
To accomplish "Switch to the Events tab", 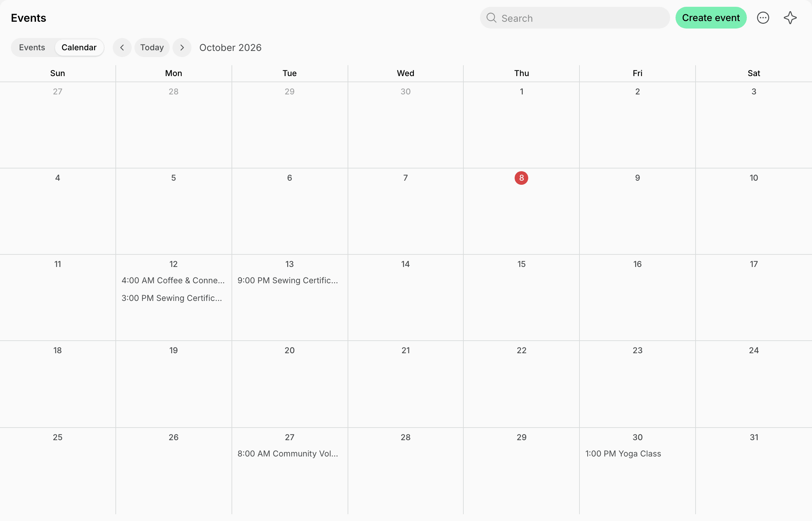I will 32,48.
